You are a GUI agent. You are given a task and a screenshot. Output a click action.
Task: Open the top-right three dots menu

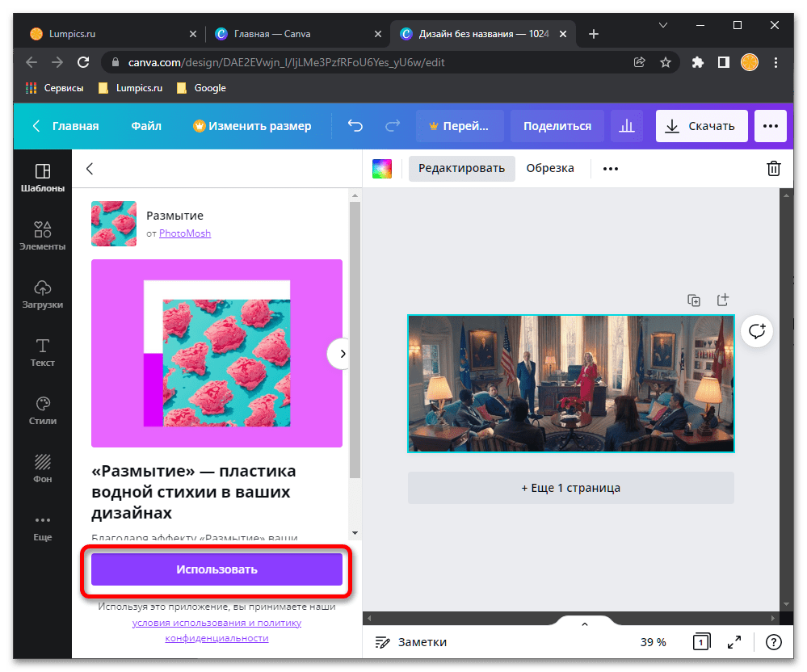pyautogui.click(x=771, y=126)
